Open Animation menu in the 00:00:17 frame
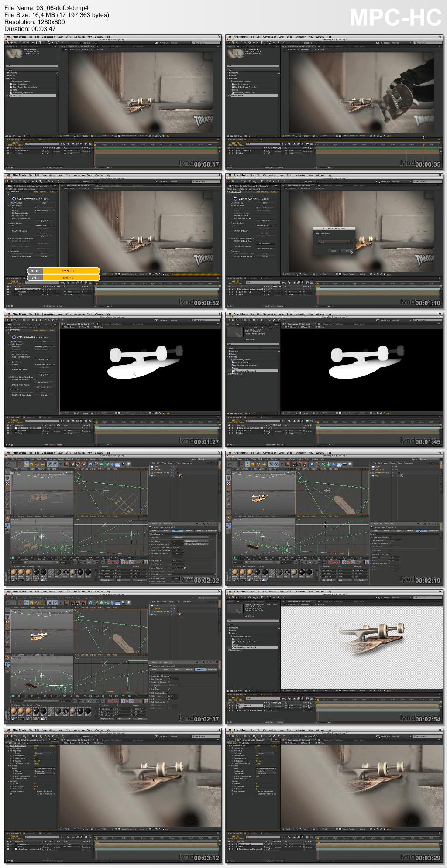The height and width of the screenshot is (868, 447). [79, 37]
